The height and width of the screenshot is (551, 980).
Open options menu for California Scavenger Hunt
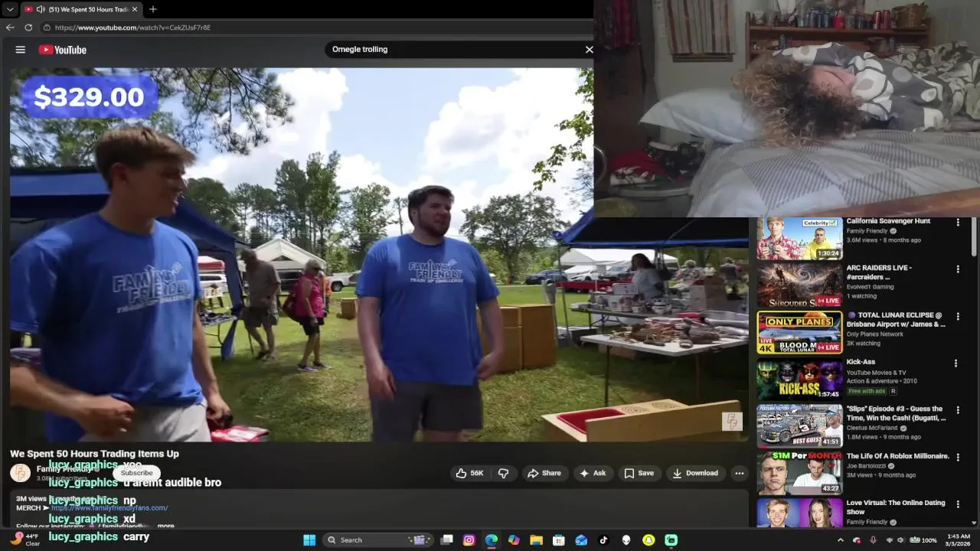pos(958,223)
